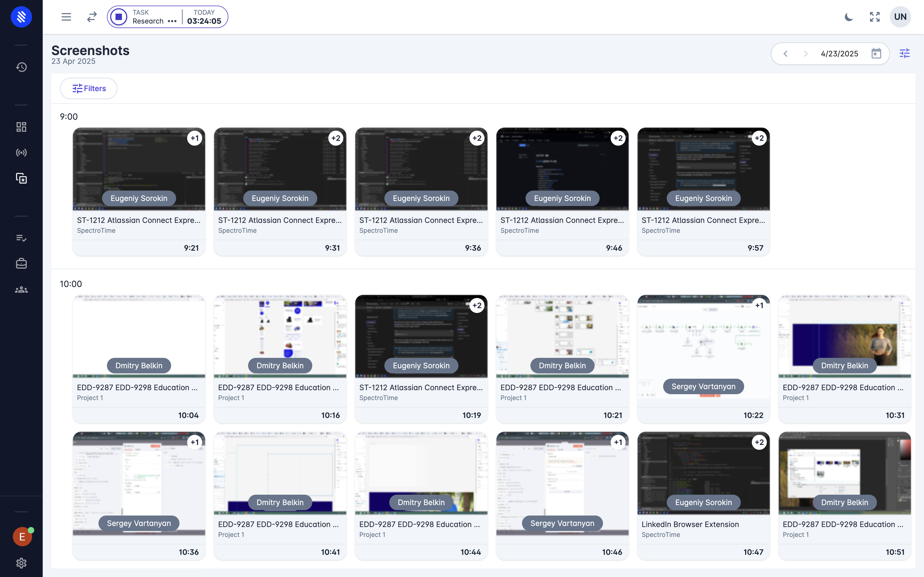This screenshot has width=924, height=577.
Task: Open the live broadcast icon in sidebar
Action: pyautogui.click(x=21, y=153)
